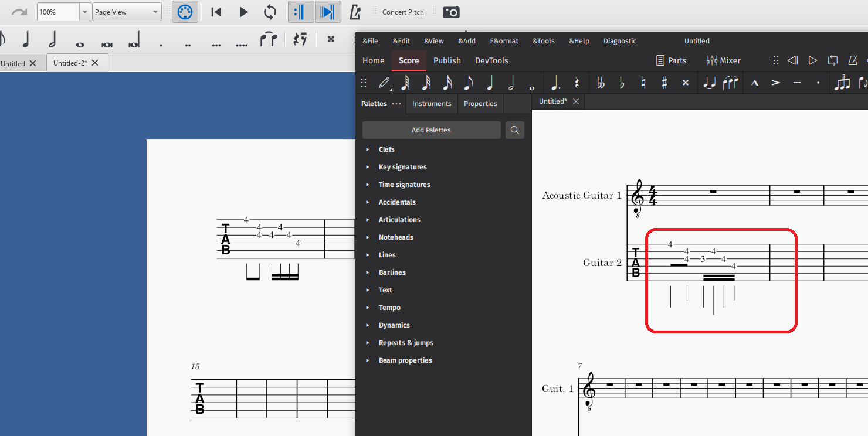868x436 pixels.
Task: Enable MIDI input
Action: [x=185, y=12]
